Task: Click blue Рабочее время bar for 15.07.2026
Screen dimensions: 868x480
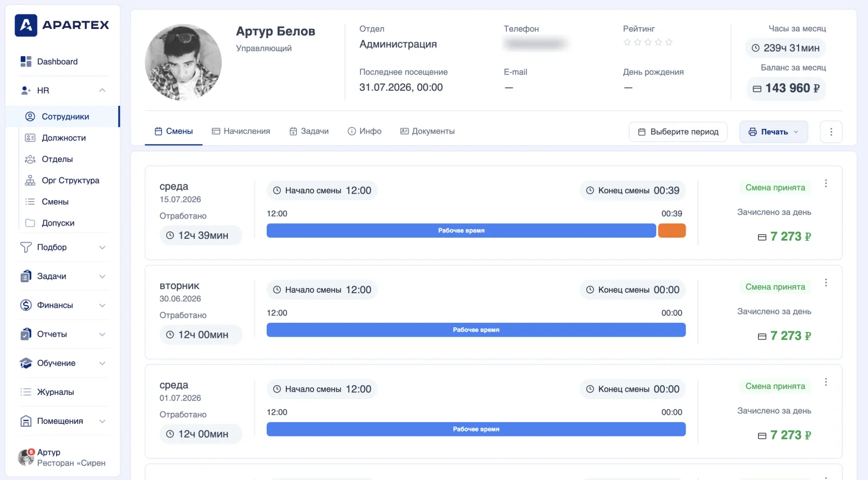Action: pos(461,231)
